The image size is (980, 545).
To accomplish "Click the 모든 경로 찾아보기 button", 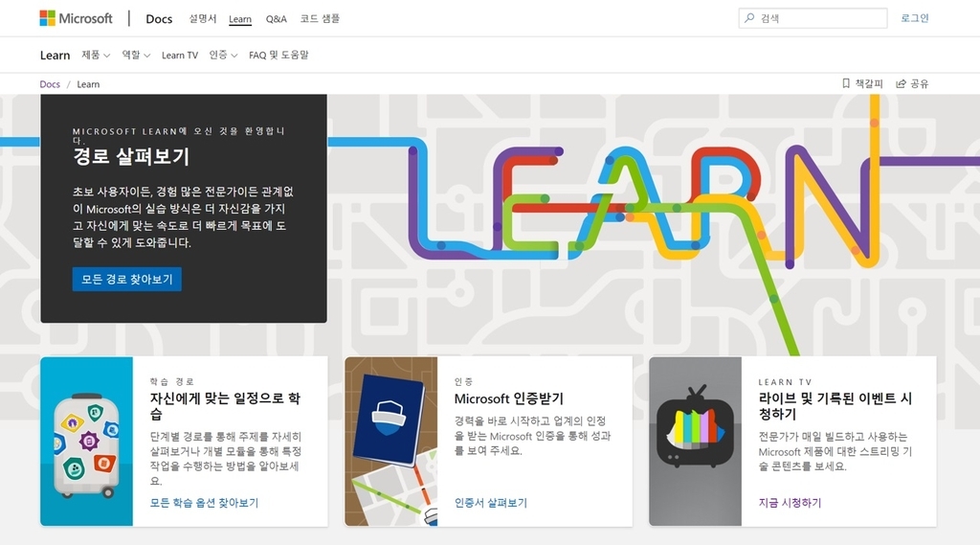I will [126, 279].
